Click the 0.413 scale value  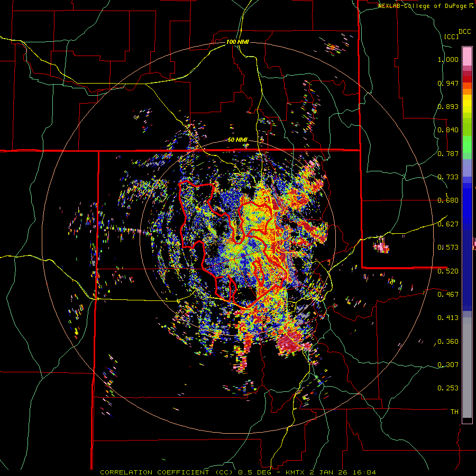[448, 318]
